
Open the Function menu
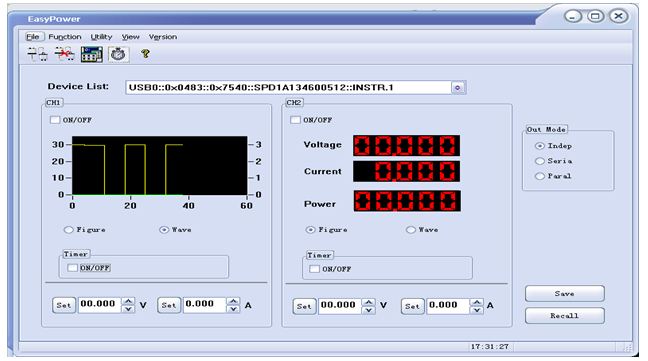65,37
